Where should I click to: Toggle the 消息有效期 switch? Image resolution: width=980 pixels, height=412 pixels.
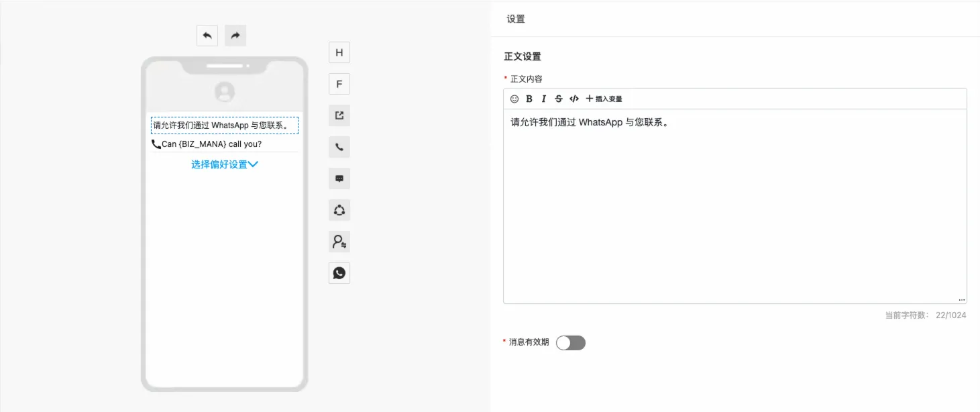571,343
